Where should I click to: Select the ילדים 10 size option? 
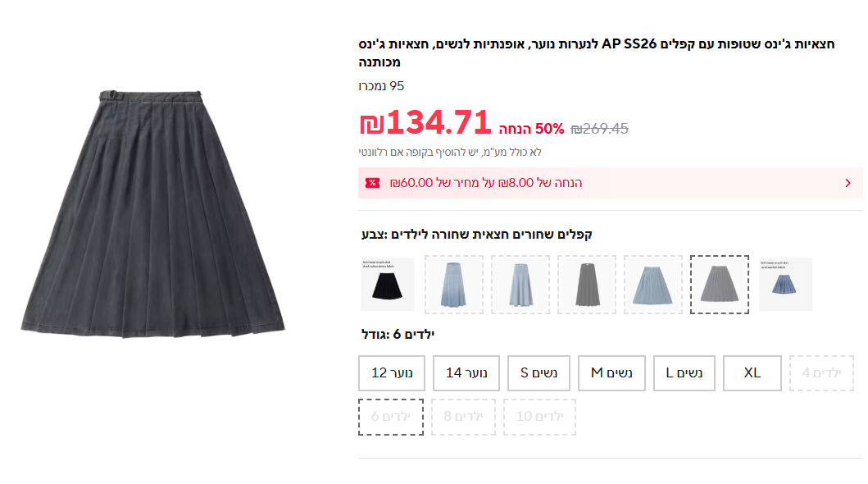(539, 417)
